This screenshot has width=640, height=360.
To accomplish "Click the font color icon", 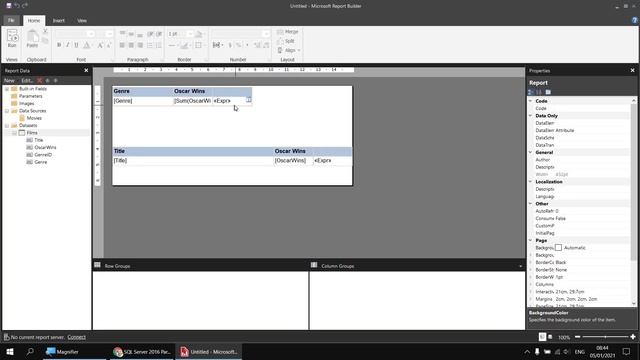I will (x=87, y=45).
